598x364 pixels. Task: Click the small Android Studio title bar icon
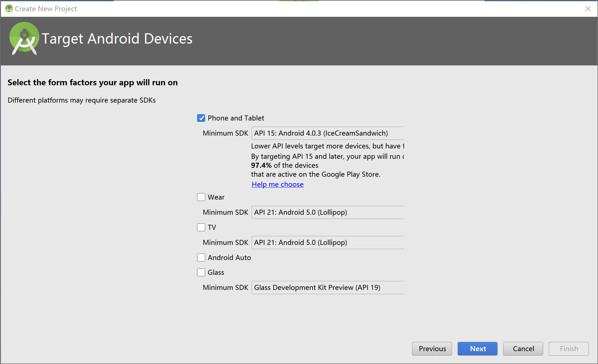point(9,9)
